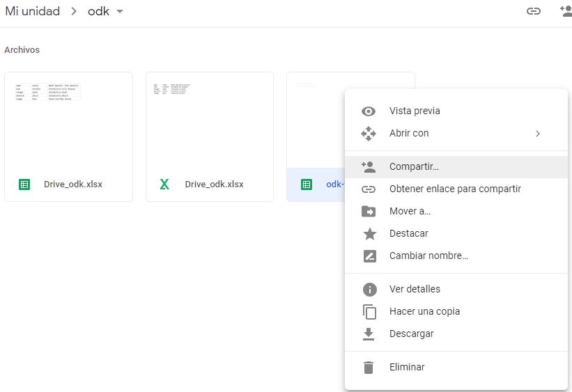Choose Hacer una copia menu entry

(x=456, y=312)
